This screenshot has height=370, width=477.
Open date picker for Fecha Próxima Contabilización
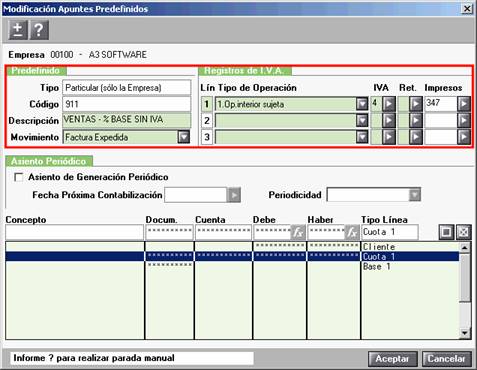tap(234, 195)
